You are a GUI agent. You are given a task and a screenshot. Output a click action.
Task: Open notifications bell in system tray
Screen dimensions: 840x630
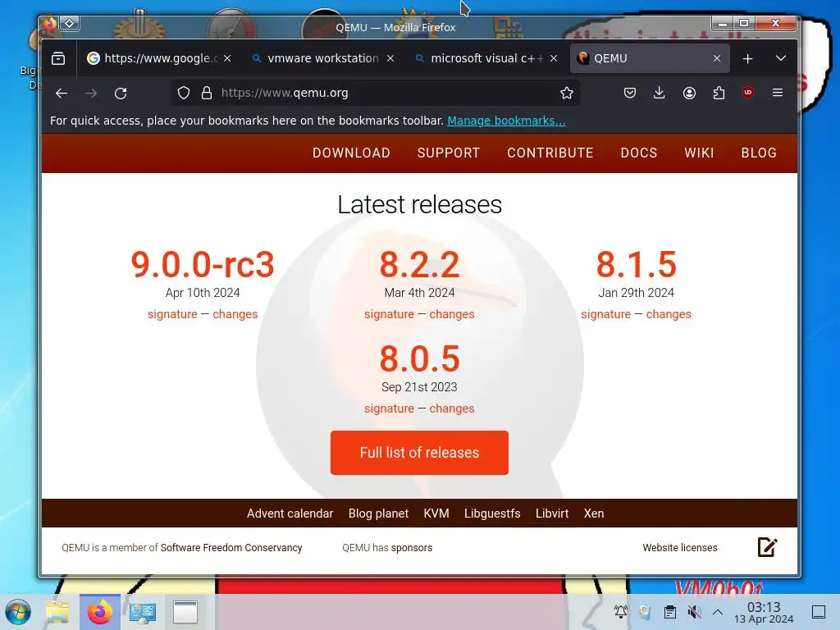(x=621, y=612)
